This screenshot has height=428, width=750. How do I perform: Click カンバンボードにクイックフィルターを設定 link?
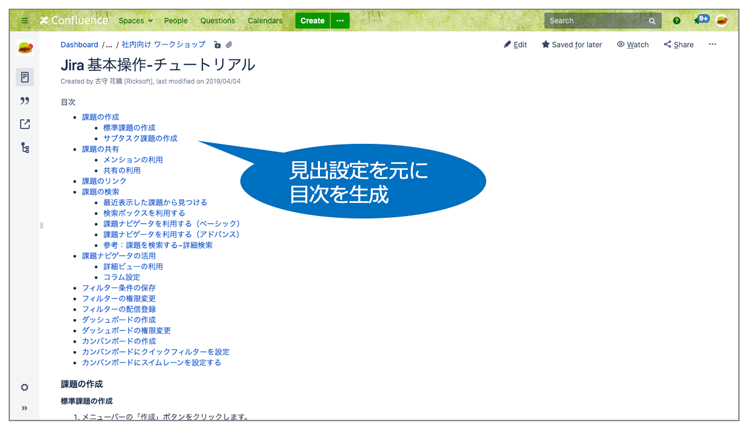pyautogui.click(x=155, y=351)
